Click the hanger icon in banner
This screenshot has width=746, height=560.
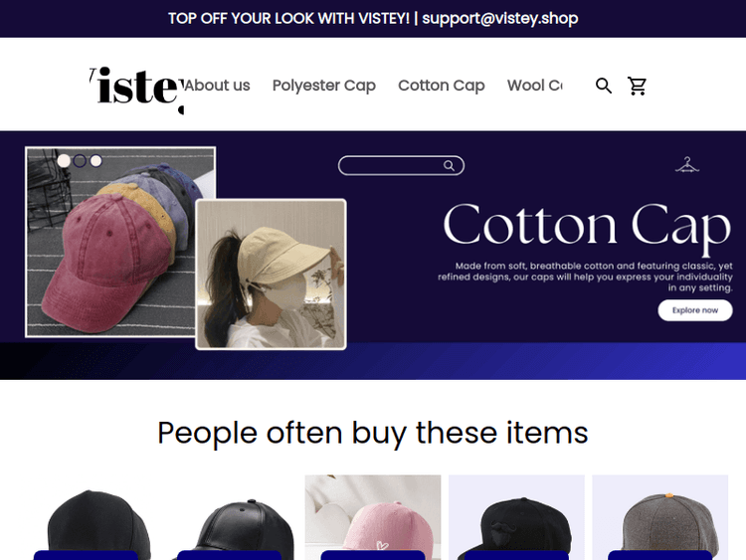click(687, 165)
